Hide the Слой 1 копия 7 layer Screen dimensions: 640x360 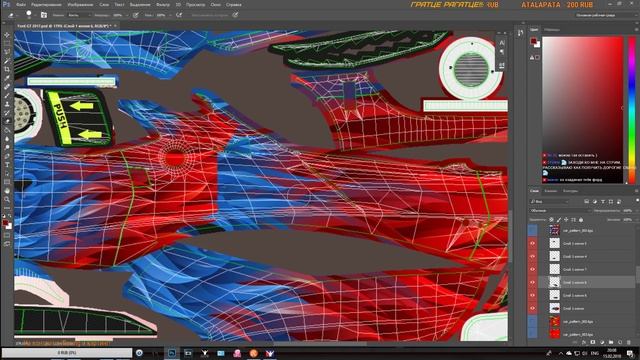(x=532, y=269)
